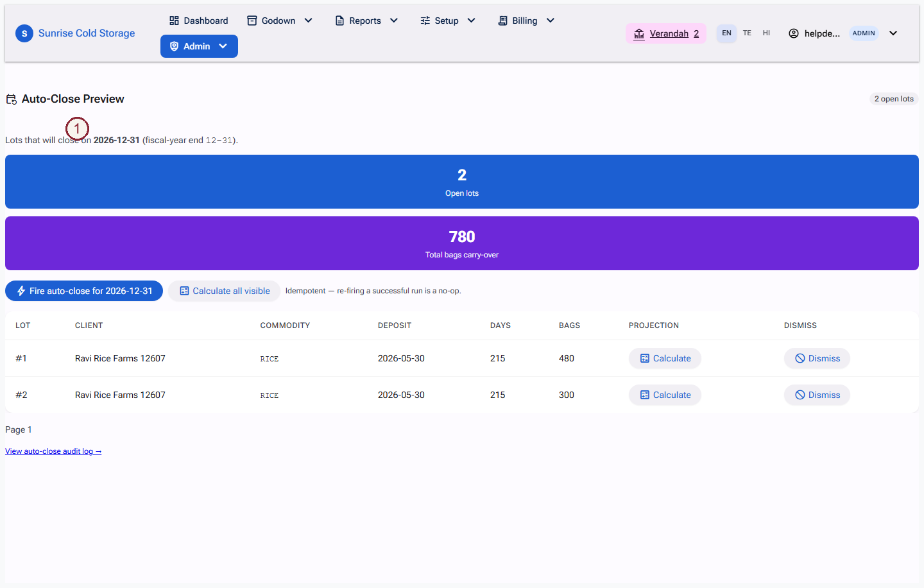Screen dimensions: 924x588
Task: Open View auto-close audit log link
Action: (x=53, y=451)
